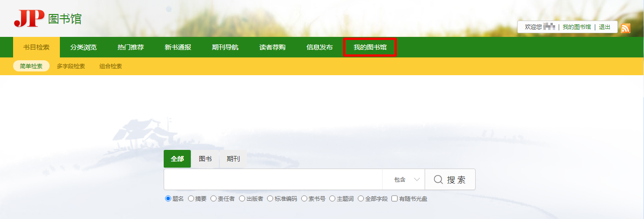644x219 pixels.
Task: Open the 多字段检索 sub-tab
Action: tap(71, 66)
